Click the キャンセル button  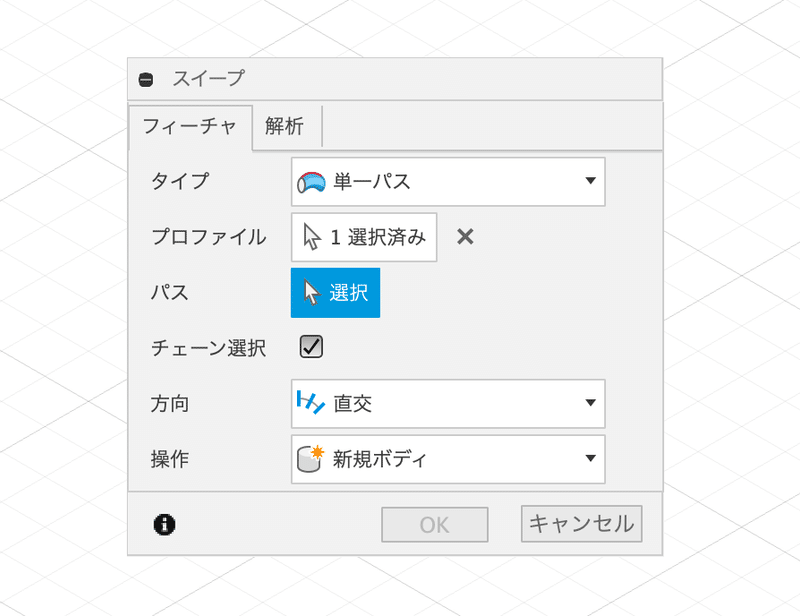582,524
